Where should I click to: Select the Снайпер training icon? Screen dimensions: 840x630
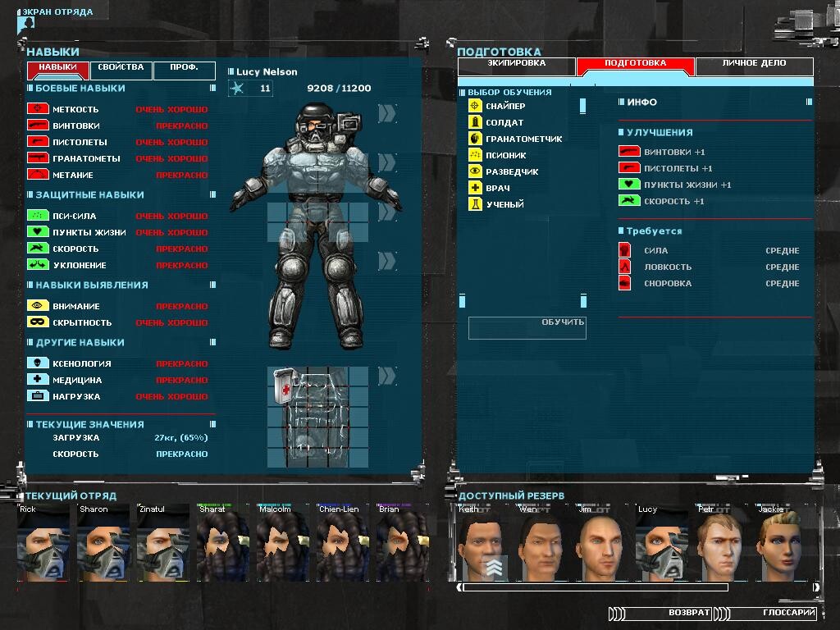pyautogui.click(x=475, y=106)
